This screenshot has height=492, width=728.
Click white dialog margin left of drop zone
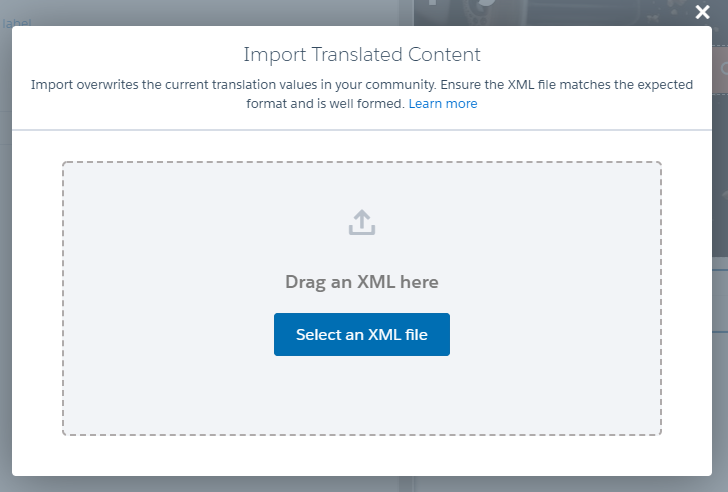coord(37,300)
